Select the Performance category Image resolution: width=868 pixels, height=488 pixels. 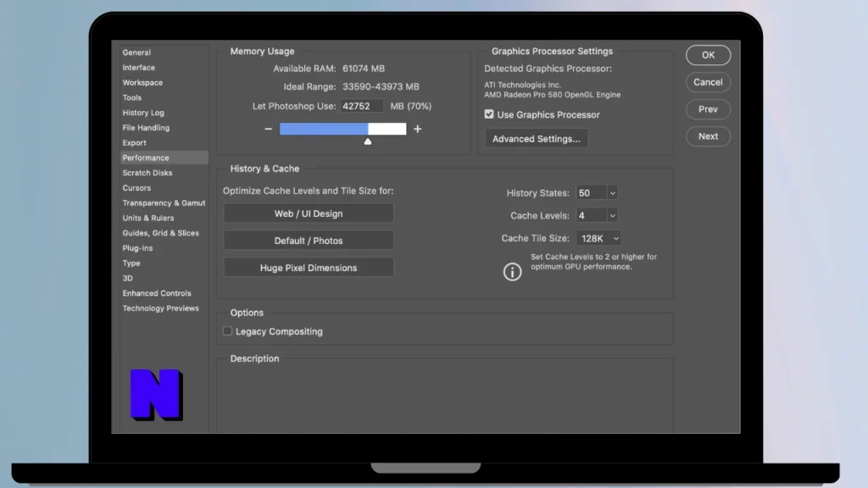pyautogui.click(x=164, y=158)
